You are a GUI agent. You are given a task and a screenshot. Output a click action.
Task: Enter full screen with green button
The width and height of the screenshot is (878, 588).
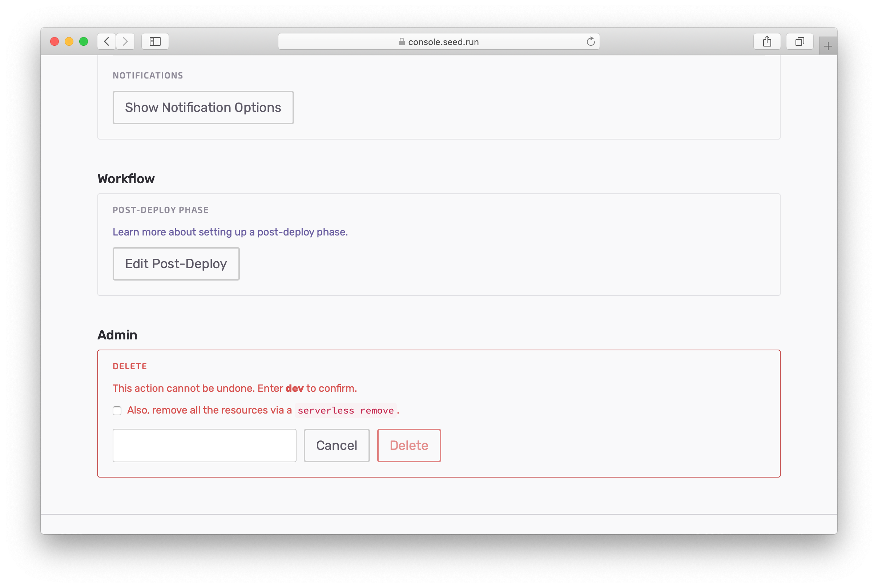[84, 41]
